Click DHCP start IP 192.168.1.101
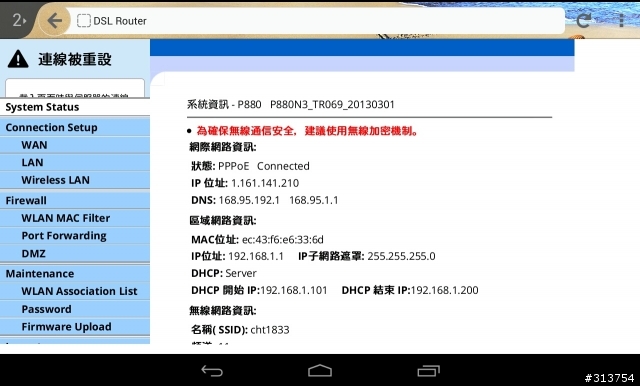640x386 pixels. (293, 290)
